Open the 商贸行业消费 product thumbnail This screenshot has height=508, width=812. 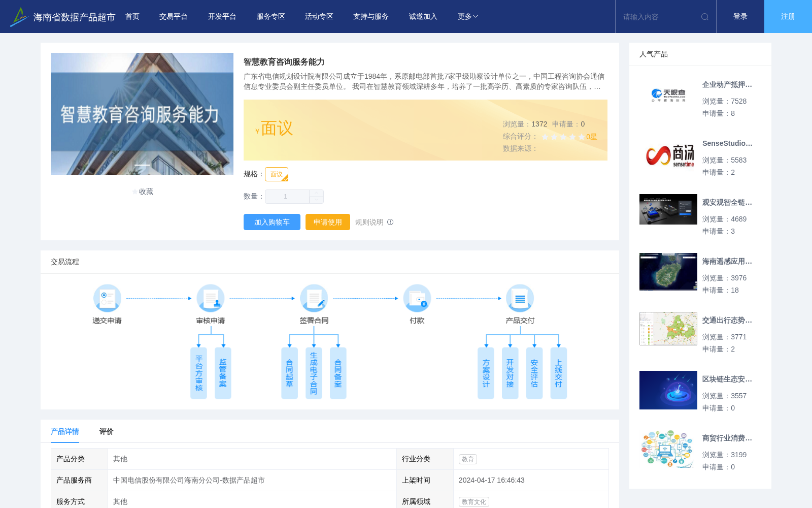668,449
